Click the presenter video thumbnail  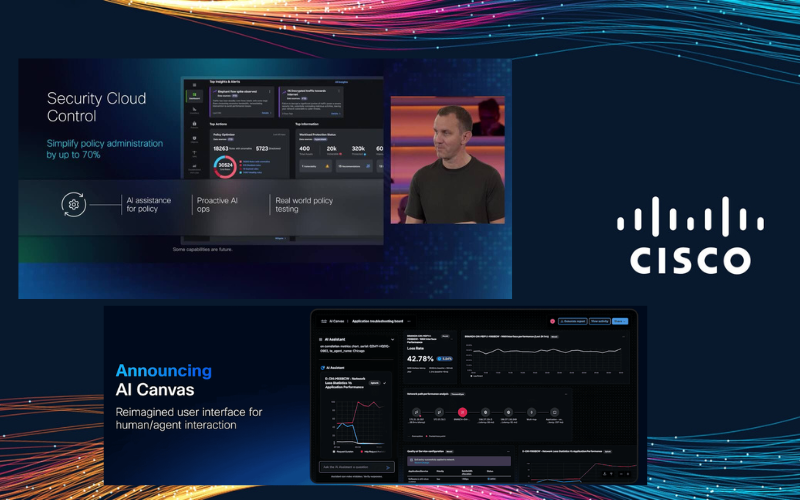point(448,160)
